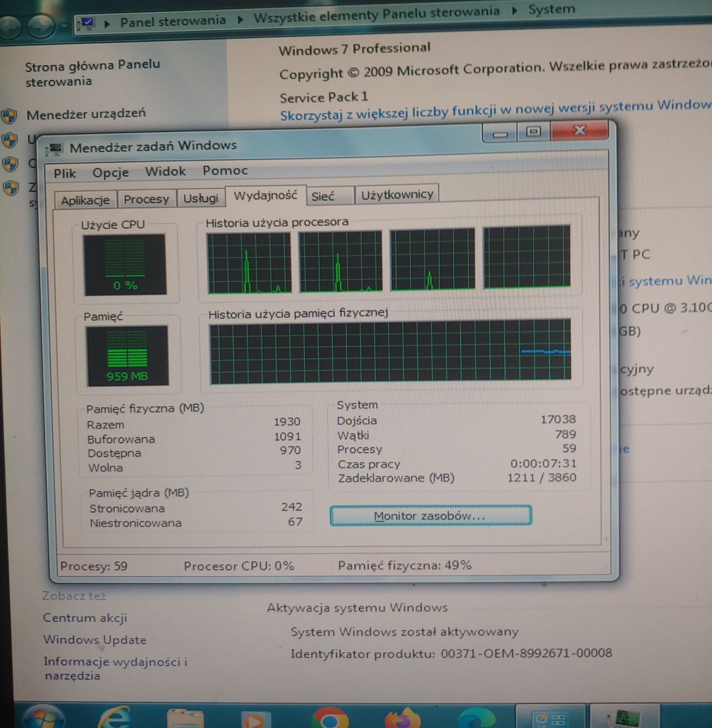This screenshot has height=728, width=712.
Task: Click the Buforowana value 1091
Action: point(287,437)
